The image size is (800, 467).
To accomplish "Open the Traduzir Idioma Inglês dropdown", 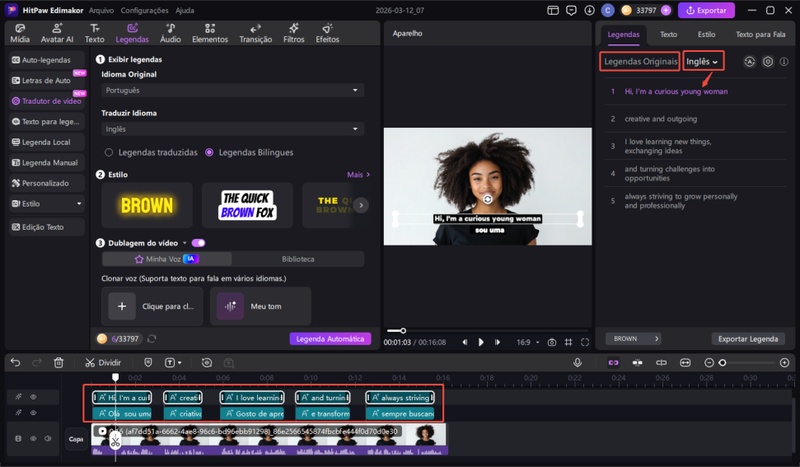I will [232, 129].
